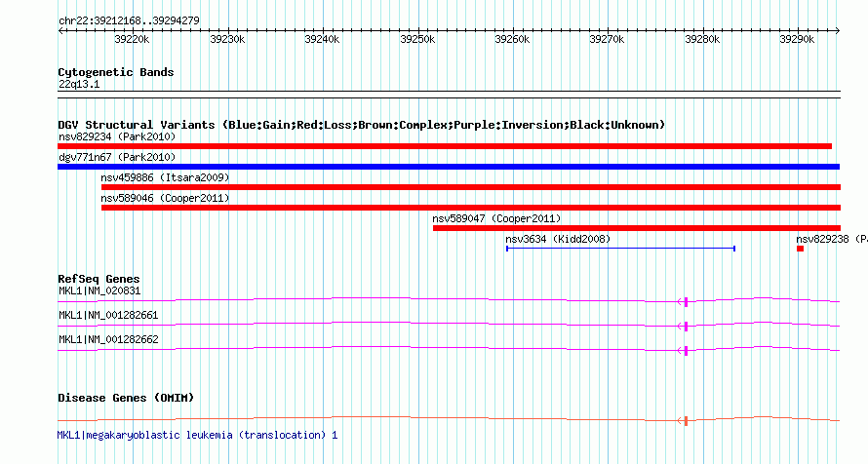Click the nsv3634 (Kidd2008) label
868x464 pixels.
point(558,239)
